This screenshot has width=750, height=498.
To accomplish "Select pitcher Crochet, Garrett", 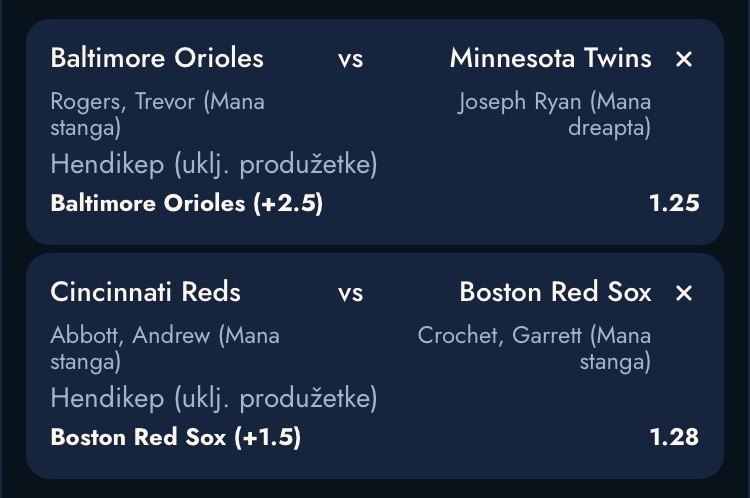I will tap(534, 348).
